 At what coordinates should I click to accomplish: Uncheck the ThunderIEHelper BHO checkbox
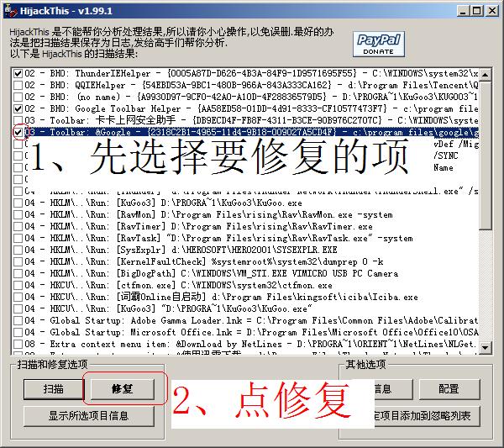pyautogui.click(x=18, y=73)
